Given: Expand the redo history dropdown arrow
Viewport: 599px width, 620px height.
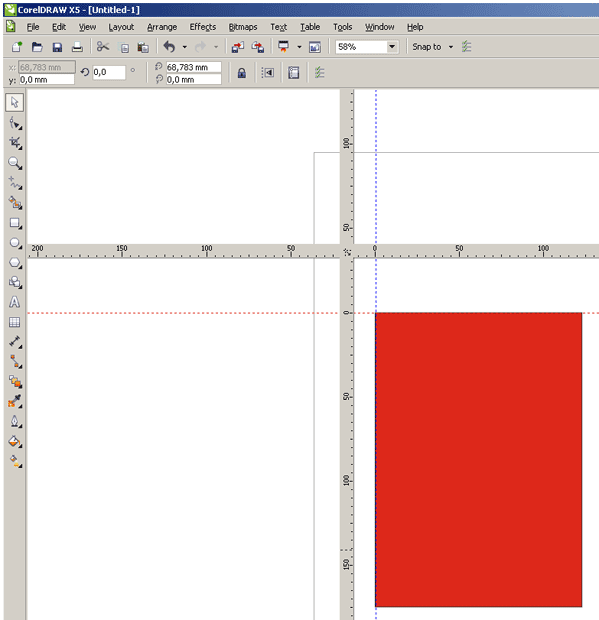Looking at the screenshot, I should pos(216,47).
